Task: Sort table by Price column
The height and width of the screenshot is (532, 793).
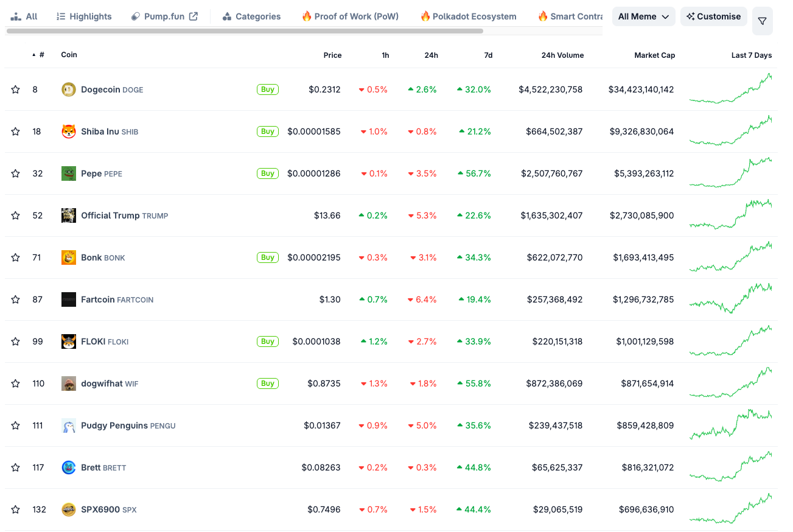Action: click(332, 55)
